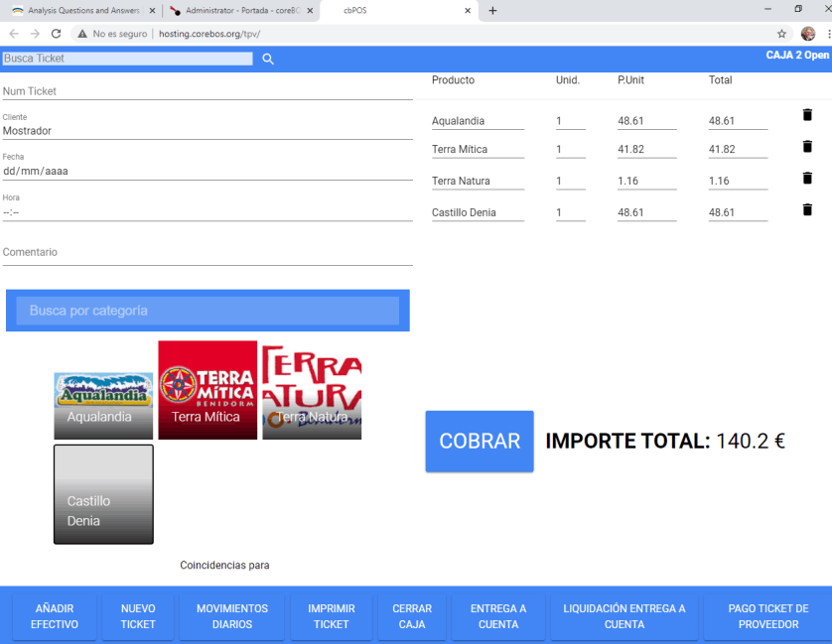
Task: Reload the page with the refresh icon
Action: pos(57,33)
